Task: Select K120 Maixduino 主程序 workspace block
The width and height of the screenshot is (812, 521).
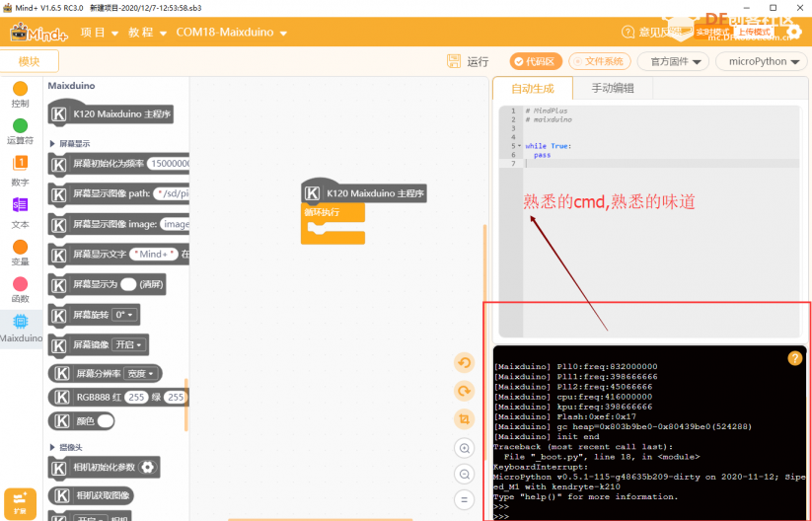Action: click(x=364, y=192)
